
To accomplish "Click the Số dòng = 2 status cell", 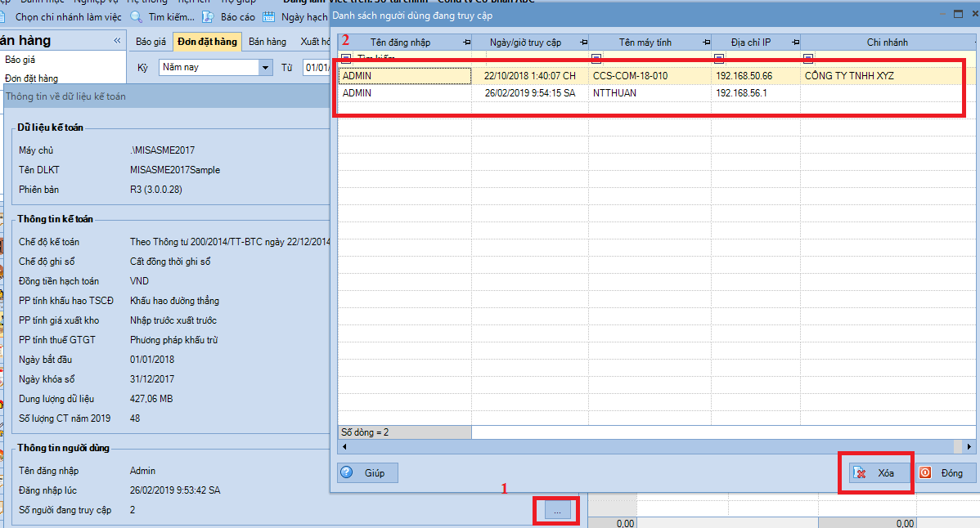I will coord(404,432).
